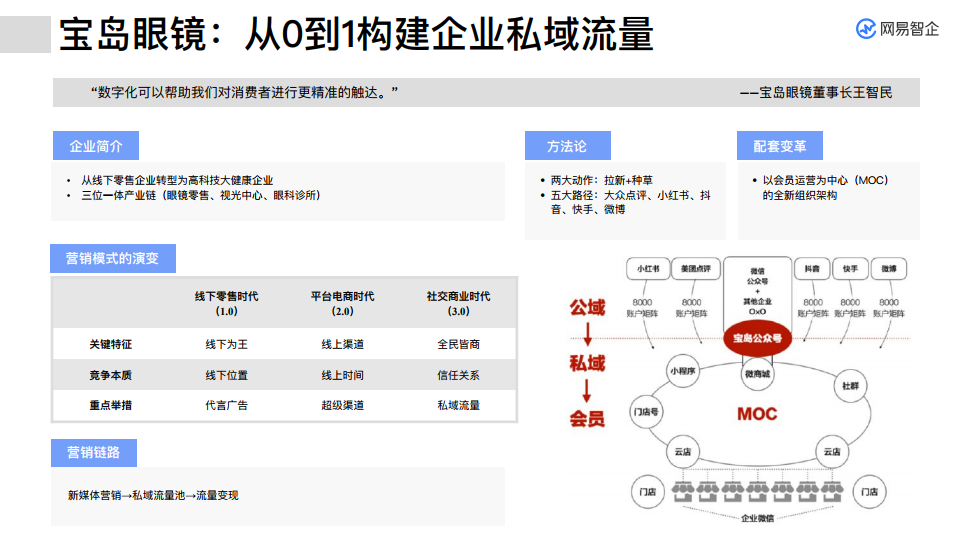Click the 私域流量 table cell
This screenshot has height=540, width=960.
[x=458, y=405]
